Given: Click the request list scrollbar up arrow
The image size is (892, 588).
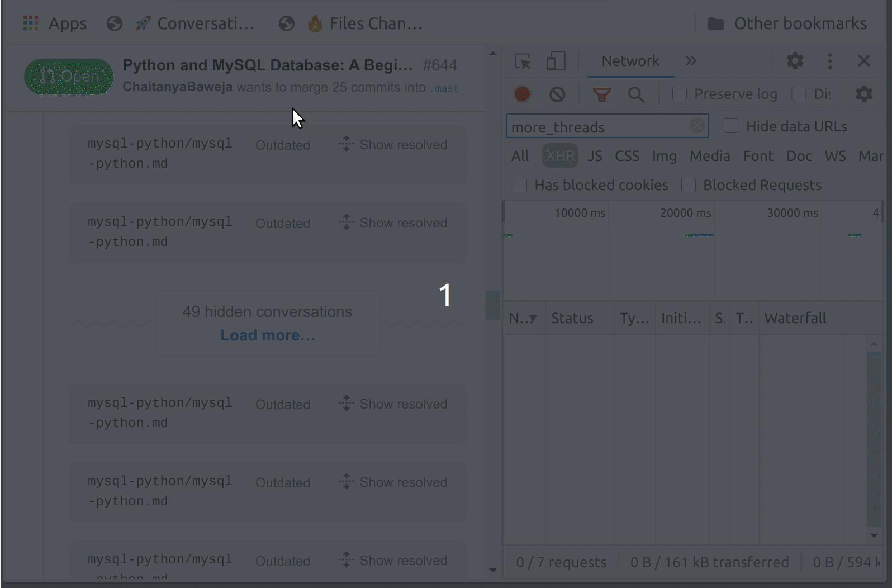Looking at the screenshot, I should pos(874,343).
